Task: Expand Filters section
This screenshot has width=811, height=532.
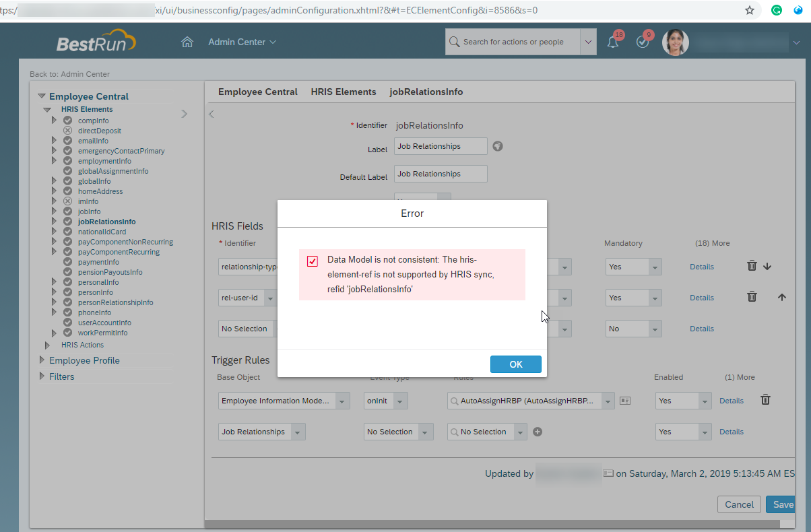Action: (x=42, y=376)
